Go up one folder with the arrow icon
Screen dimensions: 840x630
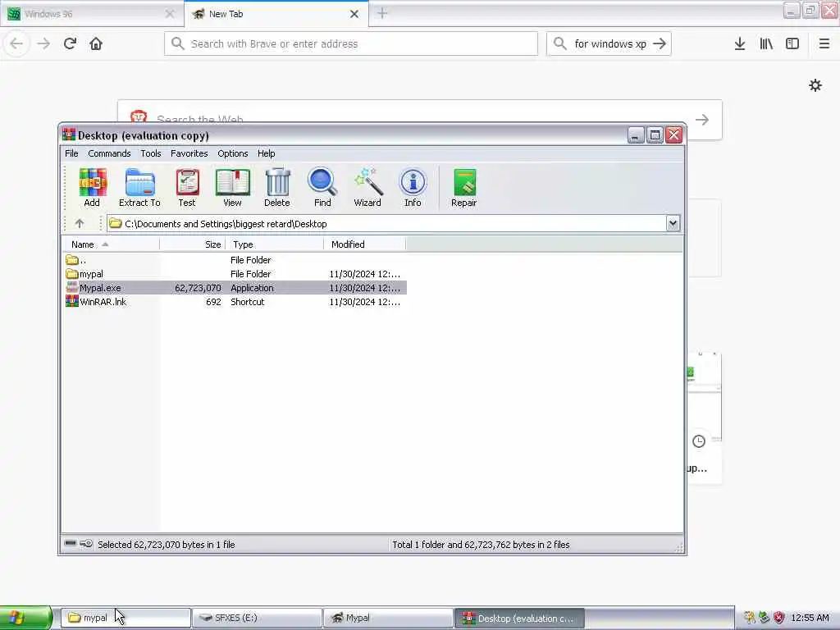coord(80,223)
